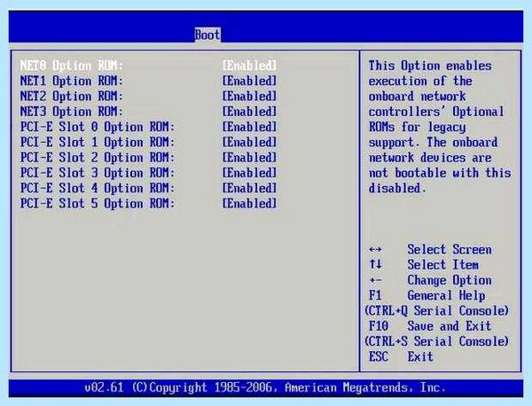This screenshot has width=532, height=406.
Task: Select PCI-E Slot 0 Option ROM label
Action: click(x=98, y=127)
